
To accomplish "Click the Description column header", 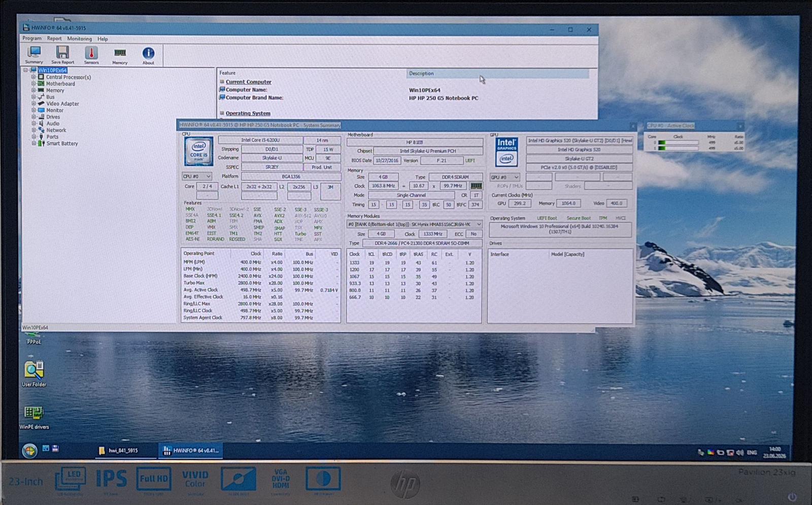I will (497, 74).
